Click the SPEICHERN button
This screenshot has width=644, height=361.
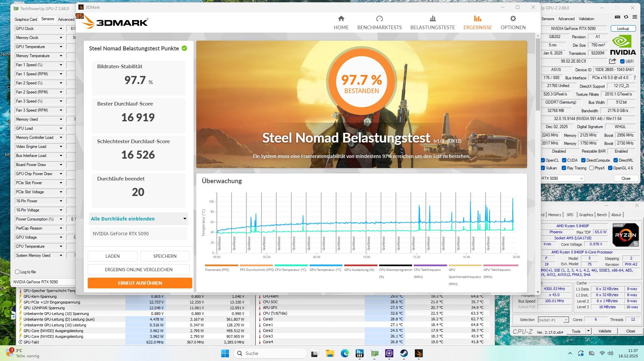(x=165, y=256)
